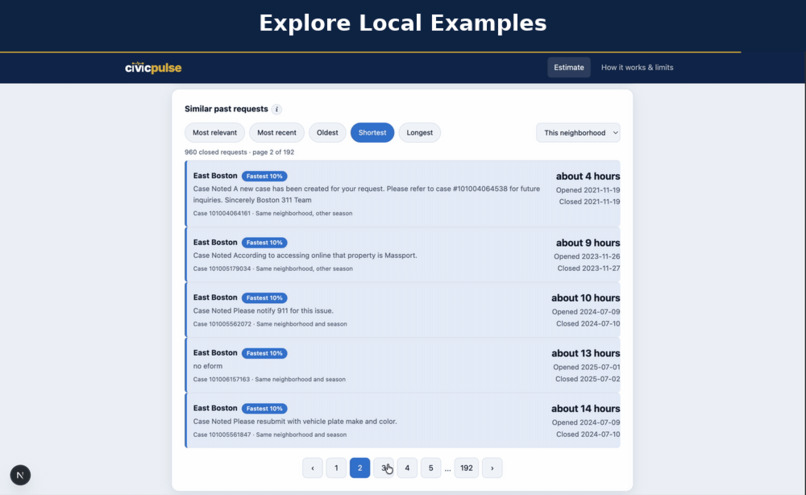Go to next page arrow

coord(492,468)
